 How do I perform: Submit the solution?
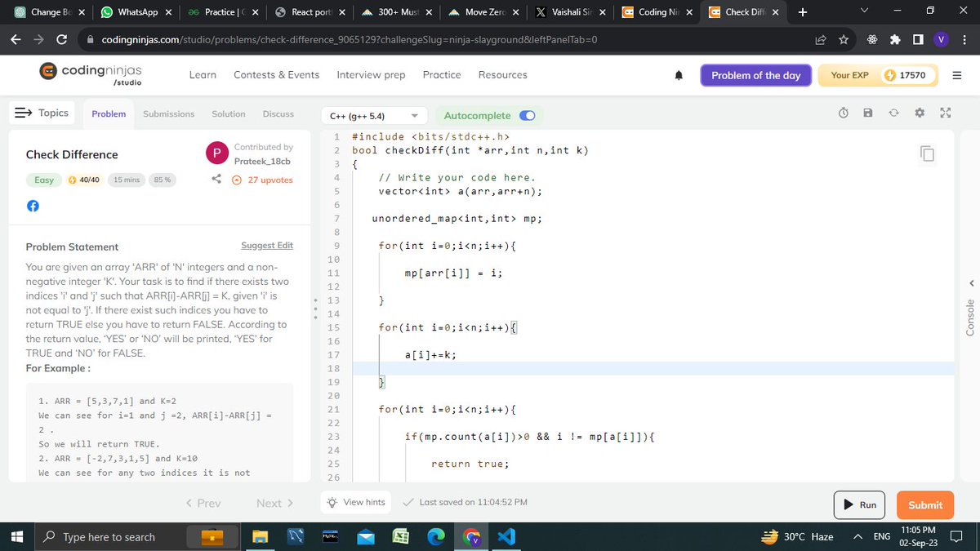(924, 504)
